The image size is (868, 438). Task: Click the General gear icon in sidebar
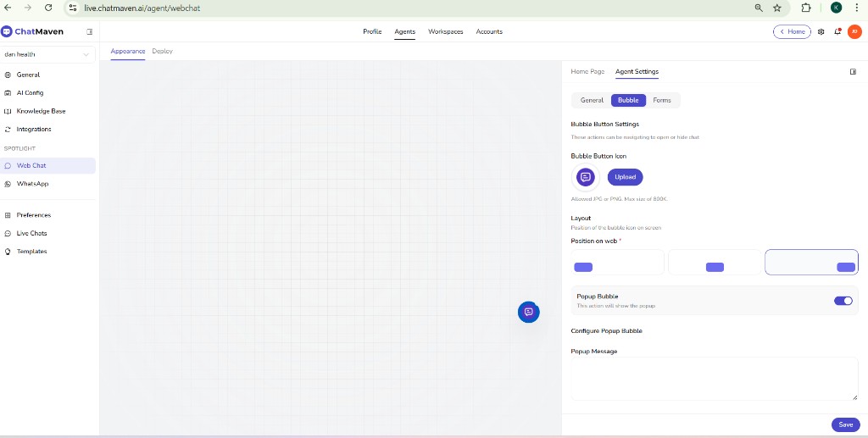click(8, 75)
